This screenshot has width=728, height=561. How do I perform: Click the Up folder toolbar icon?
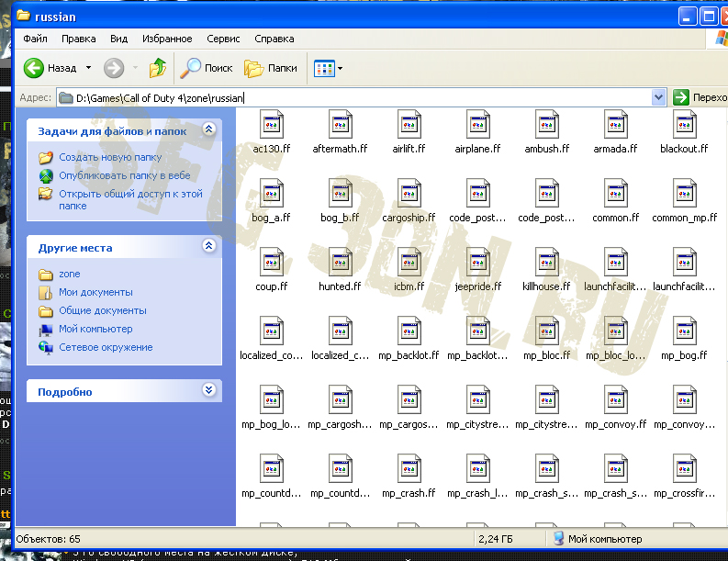(x=158, y=68)
